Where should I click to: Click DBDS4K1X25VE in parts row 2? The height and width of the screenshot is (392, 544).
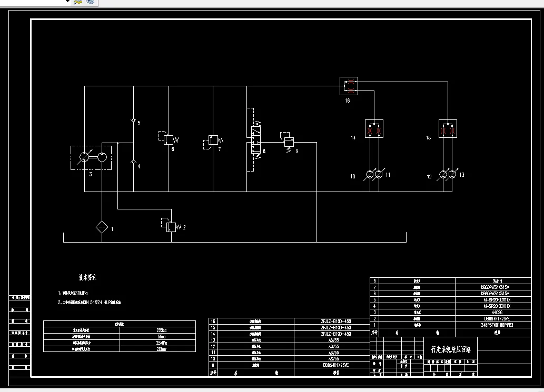pyautogui.click(x=497, y=318)
